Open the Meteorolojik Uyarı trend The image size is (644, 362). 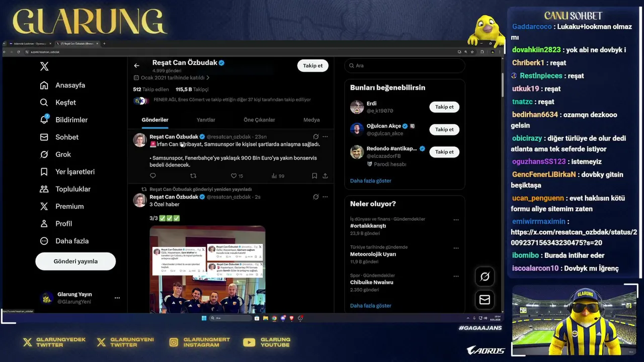[373, 254]
